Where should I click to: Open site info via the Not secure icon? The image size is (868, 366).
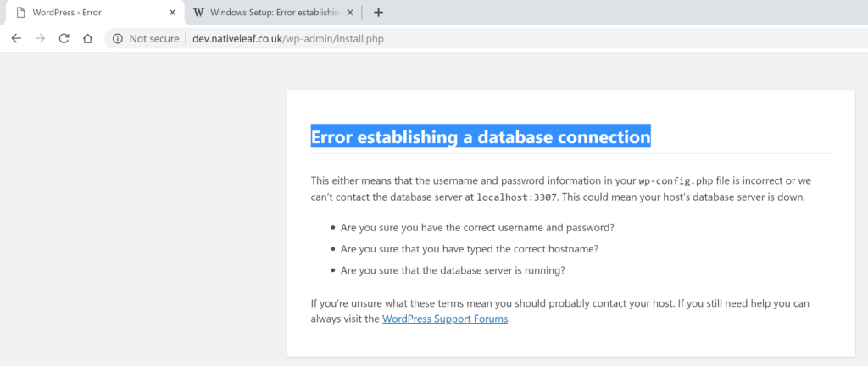coord(118,39)
